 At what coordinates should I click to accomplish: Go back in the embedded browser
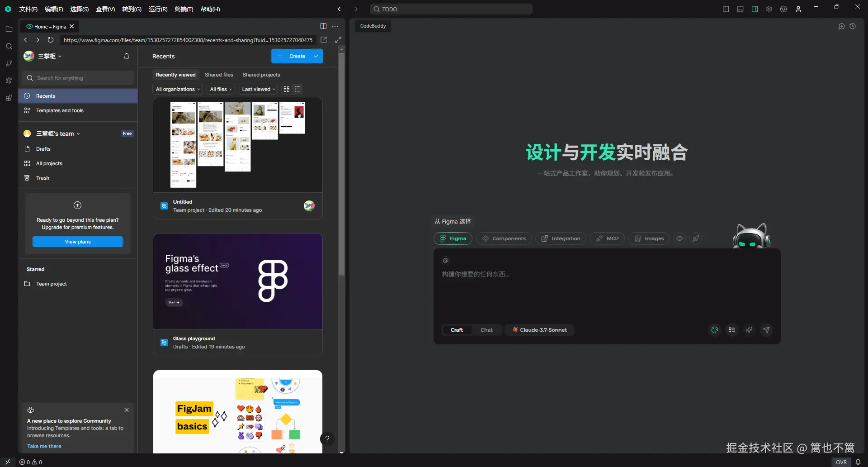click(x=26, y=40)
